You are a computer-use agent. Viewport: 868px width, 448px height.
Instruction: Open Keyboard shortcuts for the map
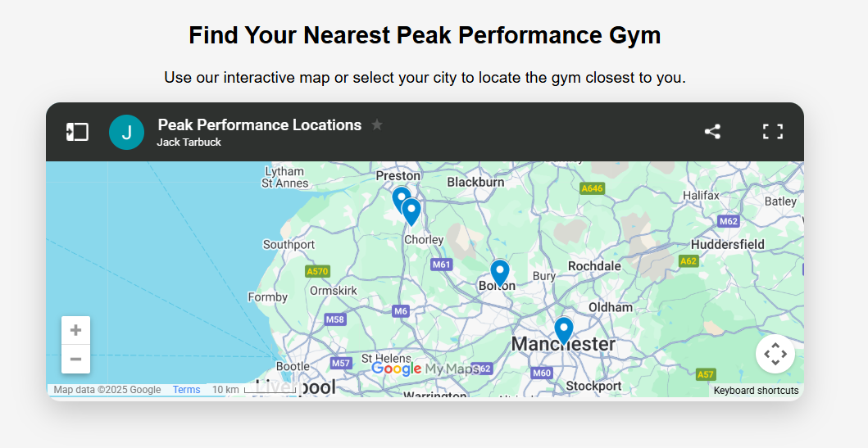pyautogui.click(x=755, y=391)
